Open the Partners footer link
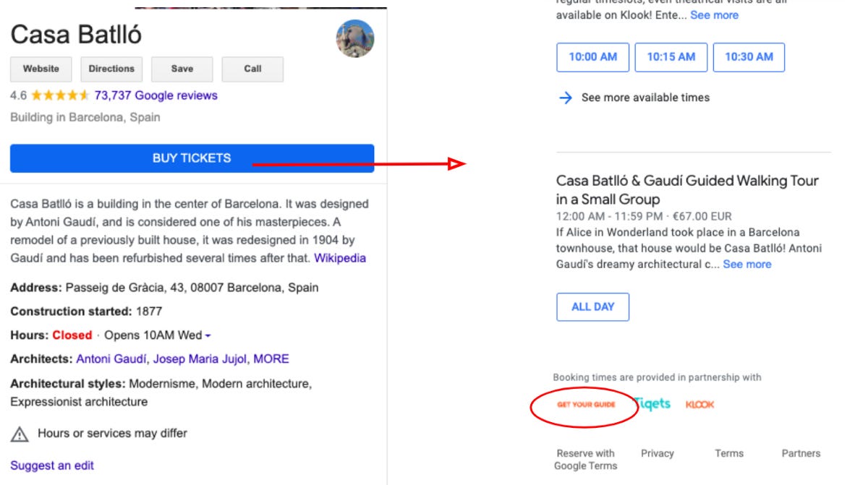This screenshot has height=485, width=868. (x=801, y=453)
